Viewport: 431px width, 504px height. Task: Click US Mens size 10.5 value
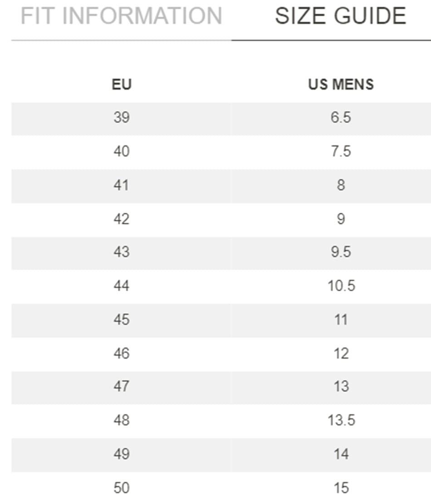341,286
